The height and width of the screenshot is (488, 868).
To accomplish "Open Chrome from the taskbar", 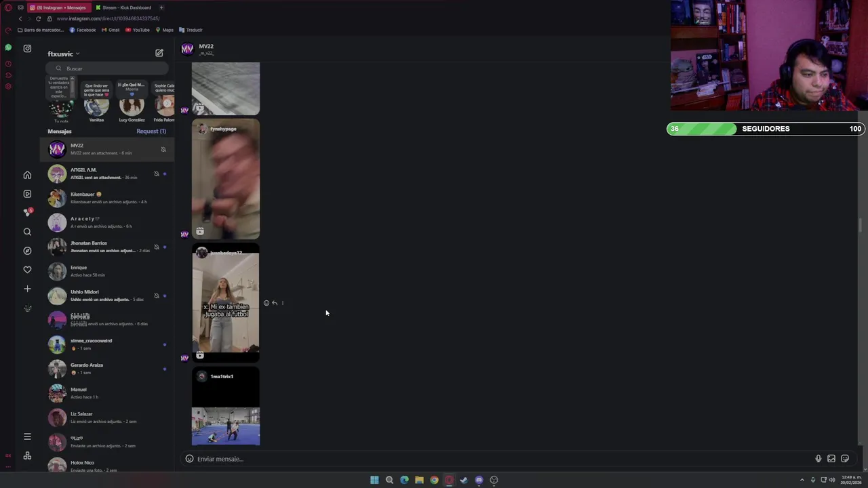I will 434,480.
